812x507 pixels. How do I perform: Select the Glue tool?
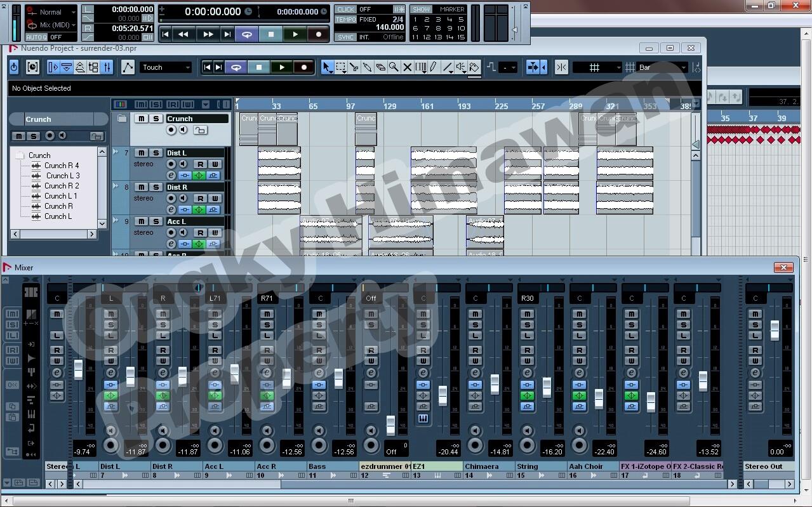pyautogui.click(x=368, y=66)
